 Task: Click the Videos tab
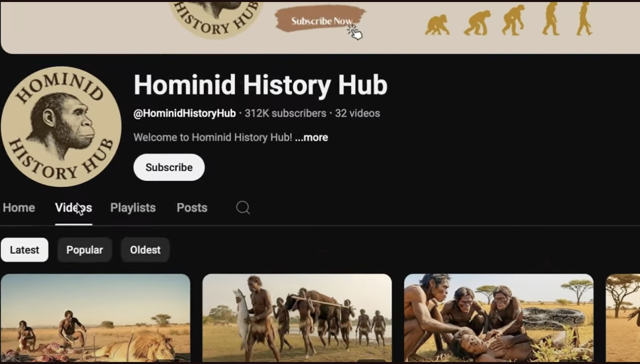(x=74, y=208)
